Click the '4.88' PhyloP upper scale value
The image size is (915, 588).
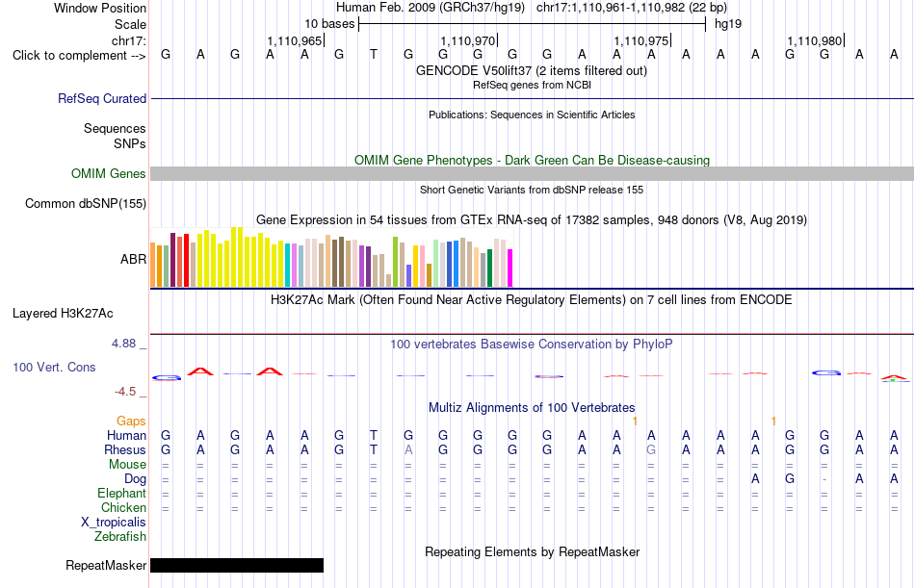pyautogui.click(x=123, y=344)
